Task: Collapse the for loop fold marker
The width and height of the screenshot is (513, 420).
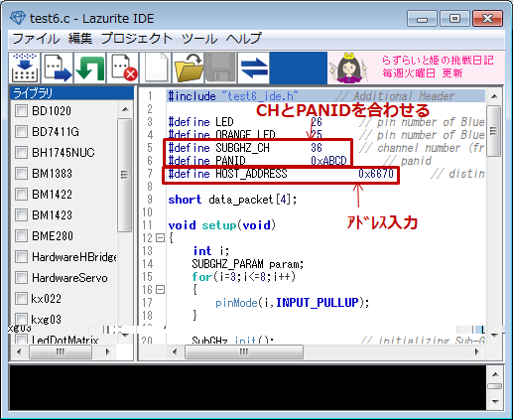Action: (160, 290)
